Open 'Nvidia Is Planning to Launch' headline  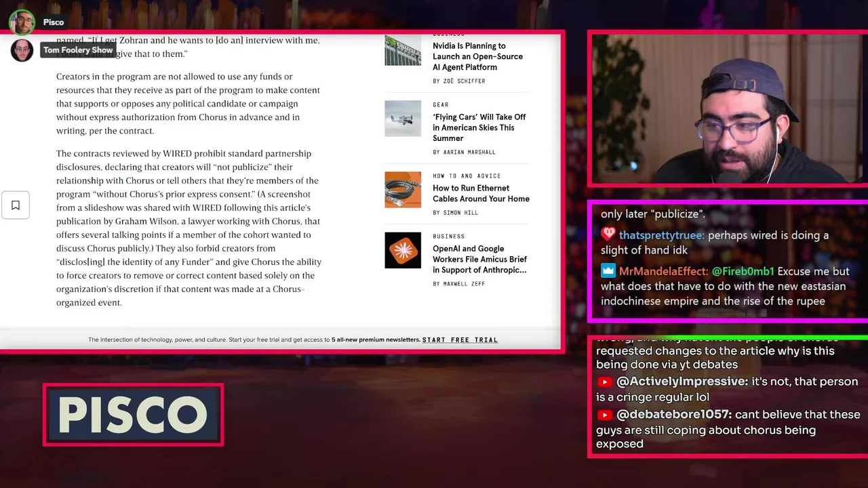click(x=477, y=56)
